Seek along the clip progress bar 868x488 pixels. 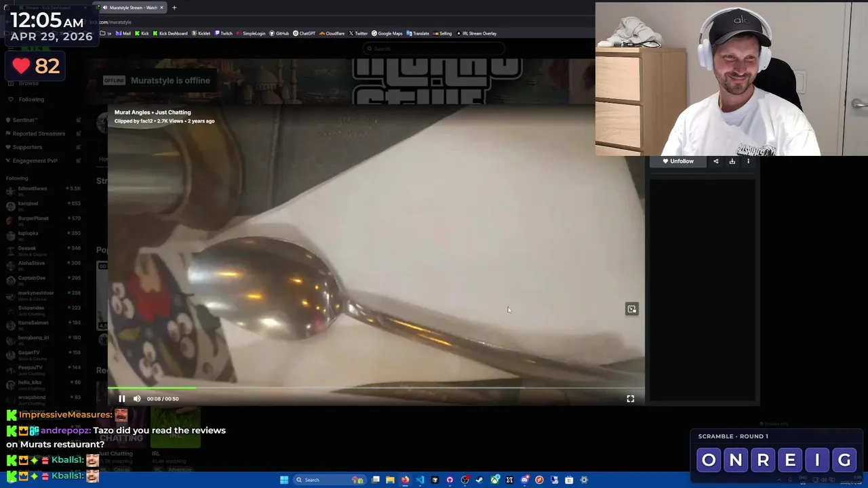(x=376, y=388)
